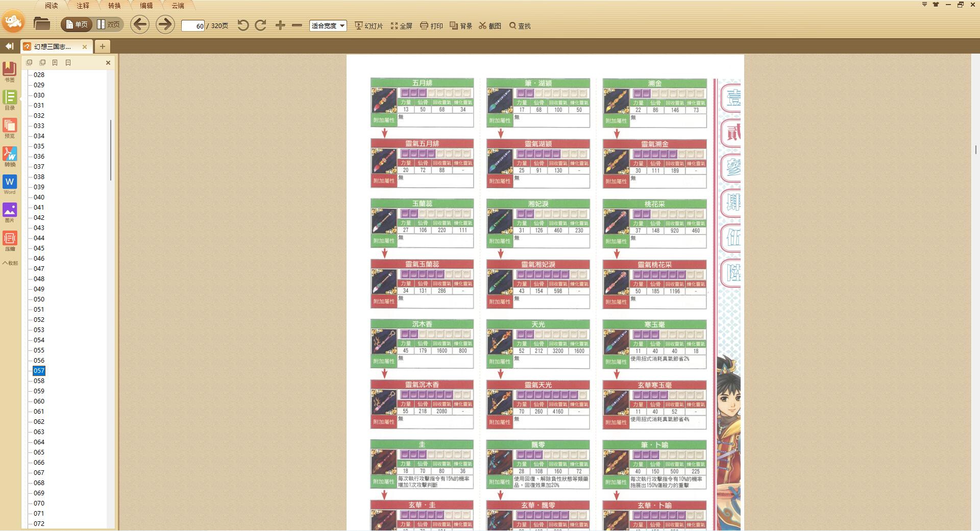The width and height of the screenshot is (980, 531).
Task: Open the 转换 convert menu tab
Action: click(114, 6)
